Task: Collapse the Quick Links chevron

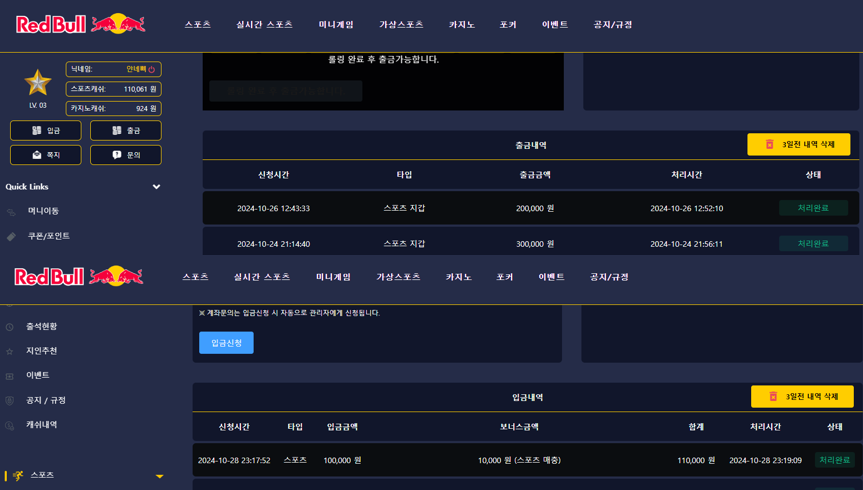Action: click(x=156, y=187)
